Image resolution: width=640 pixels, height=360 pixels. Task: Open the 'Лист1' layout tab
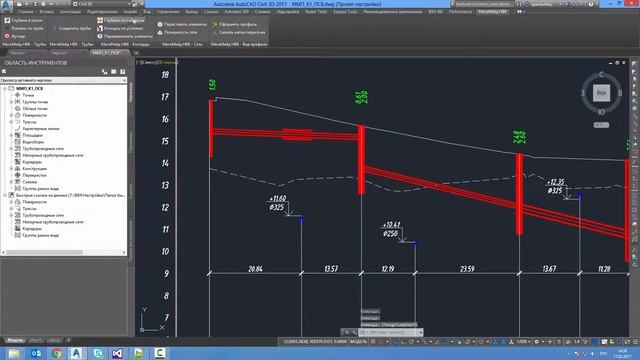[36, 340]
